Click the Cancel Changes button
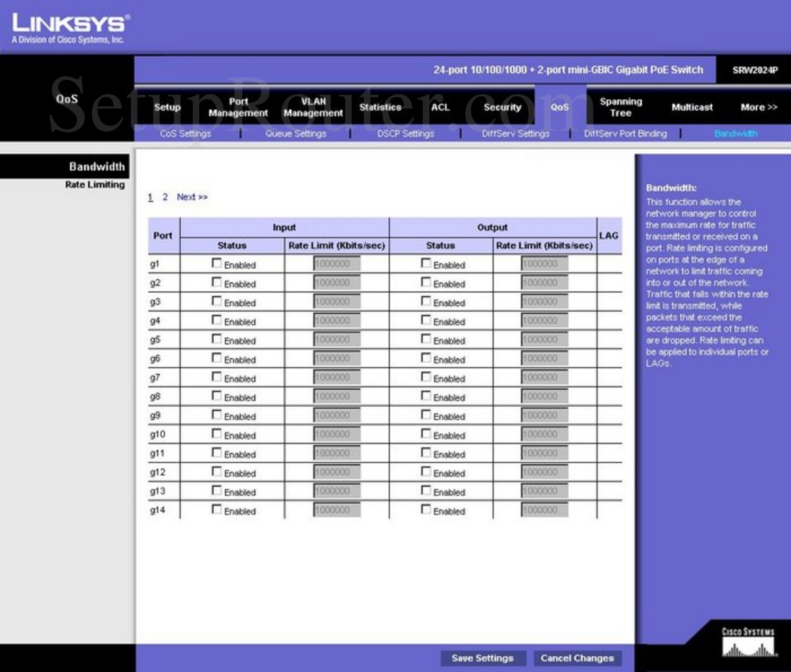Viewport: 791px width, 672px height. [x=577, y=658]
